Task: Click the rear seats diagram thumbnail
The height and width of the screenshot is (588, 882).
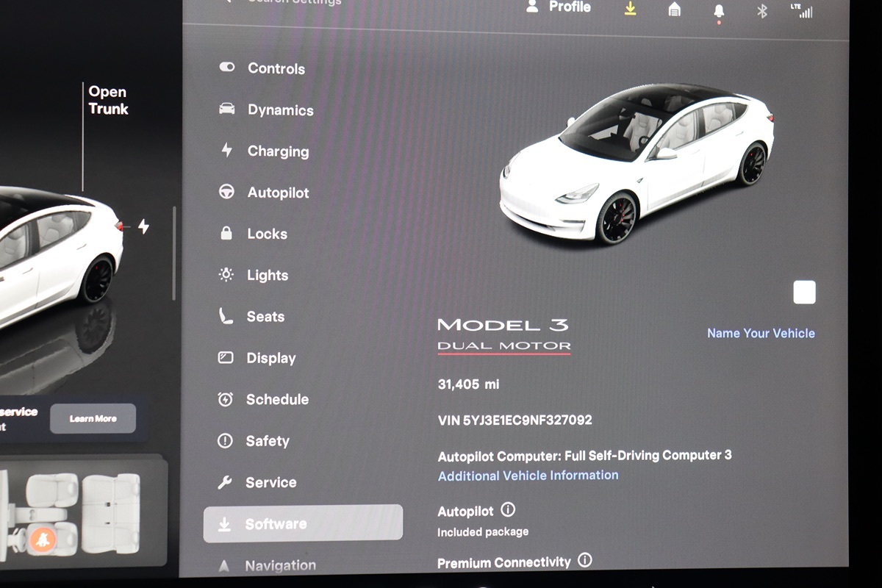Action: point(111,512)
